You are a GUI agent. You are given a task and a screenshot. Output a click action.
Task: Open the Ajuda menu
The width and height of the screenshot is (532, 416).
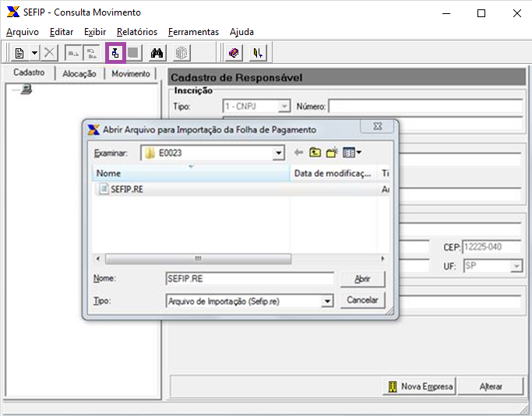pyautogui.click(x=241, y=32)
